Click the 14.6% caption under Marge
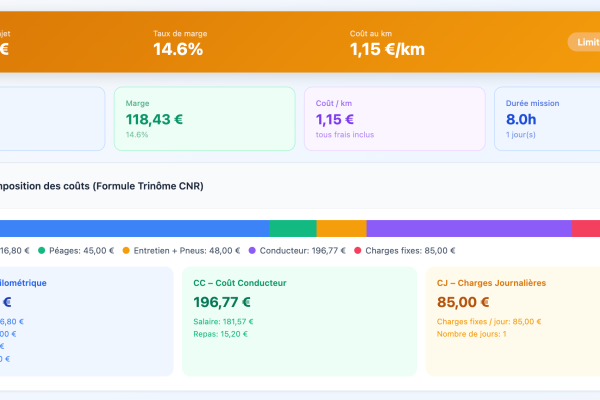This screenshot has width=600, height=400. coord(137,135)
